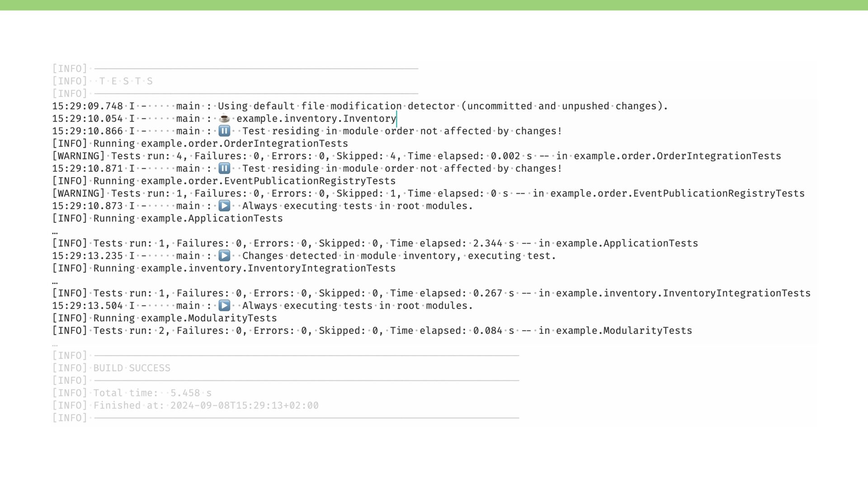Click the pause icon on the 15:29:10.871 line
The image size is (868, 488).
click(224, 169)
